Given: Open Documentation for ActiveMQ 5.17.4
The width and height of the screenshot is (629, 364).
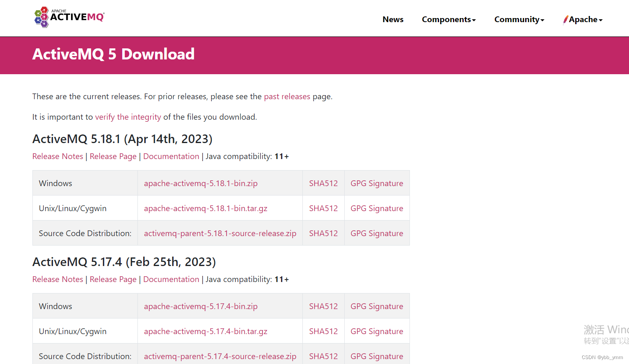Looking at the screenshot, I should click(x=171, y=279).
